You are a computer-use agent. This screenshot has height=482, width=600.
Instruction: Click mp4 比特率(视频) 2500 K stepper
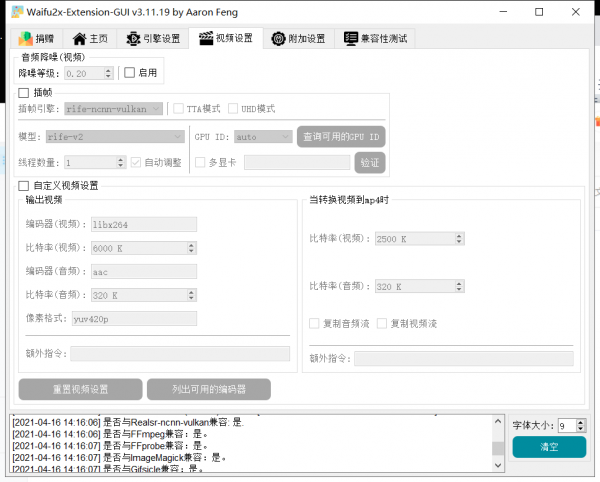point(459,239)
